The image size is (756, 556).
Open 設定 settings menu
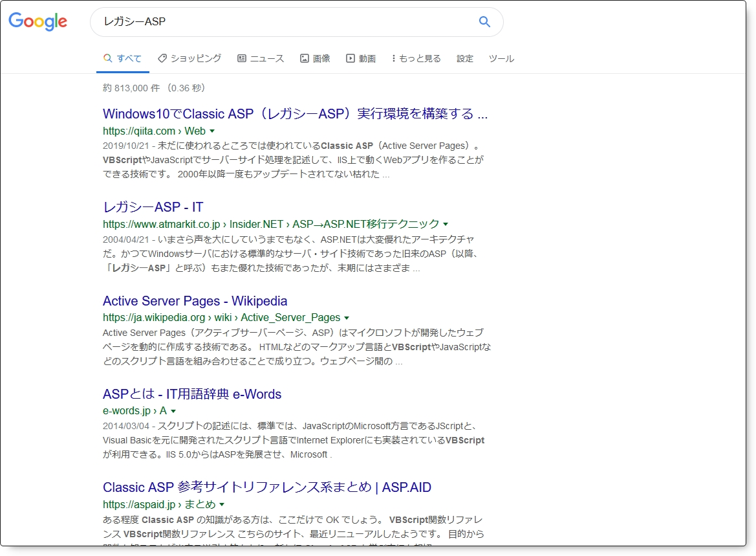click(x=465, y=58)
